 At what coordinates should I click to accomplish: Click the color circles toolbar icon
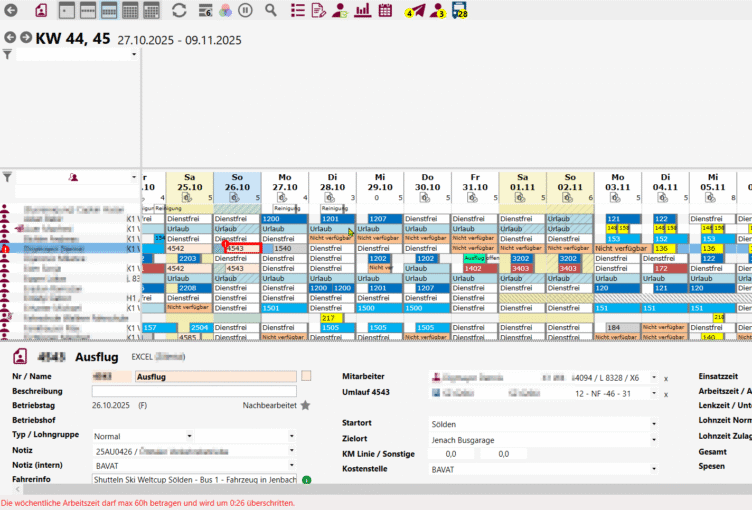tap(224, 10)
